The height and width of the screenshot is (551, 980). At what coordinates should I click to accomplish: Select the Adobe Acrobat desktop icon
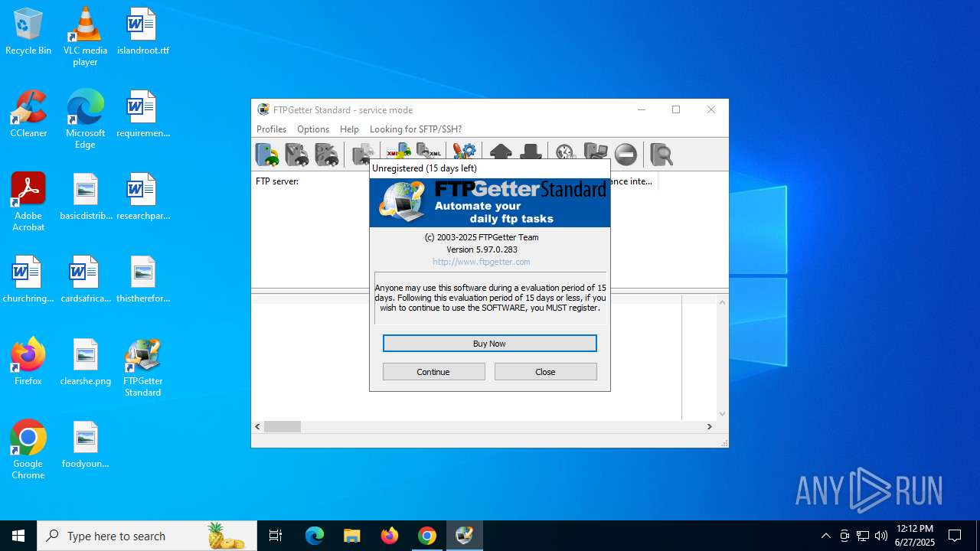pos(28,201)
